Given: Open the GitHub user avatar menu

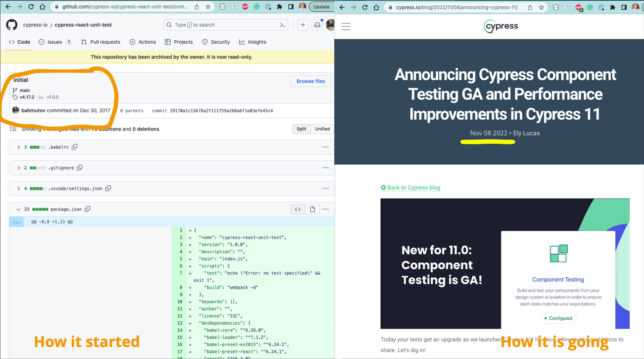Looking at the screenshot, I should pos(330,25).
